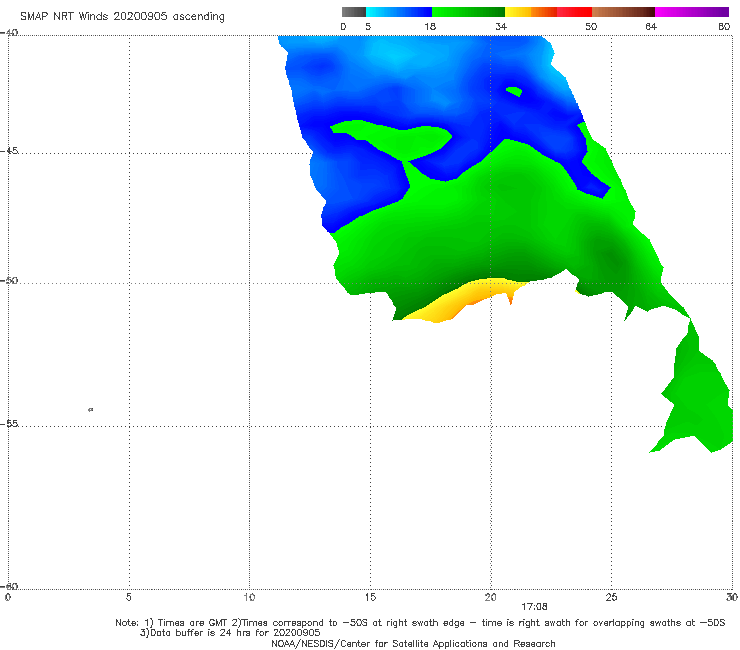Screen dimensions: 740x650
Task: Click the swath time label '17:08'
Action: click(x=534, y=607)
